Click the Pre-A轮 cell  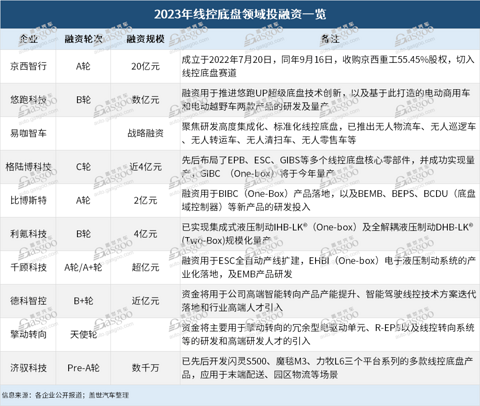click(83, 368)
